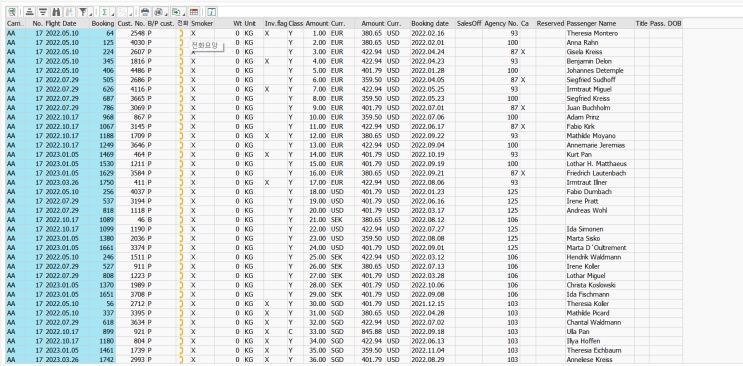Click phone icon in Benjamin Delon row
The height and width of the screenshot is (366, 743).
[181, 61]
